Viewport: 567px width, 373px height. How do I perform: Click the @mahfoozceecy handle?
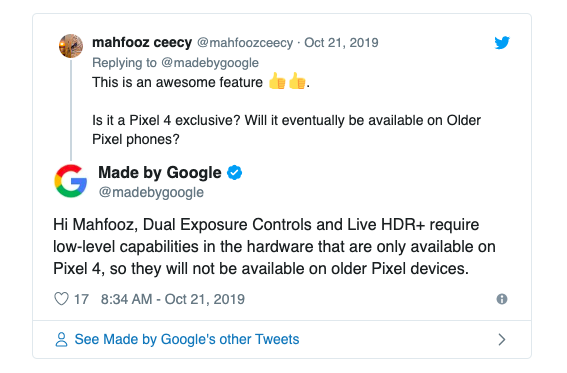click(245, 43)
